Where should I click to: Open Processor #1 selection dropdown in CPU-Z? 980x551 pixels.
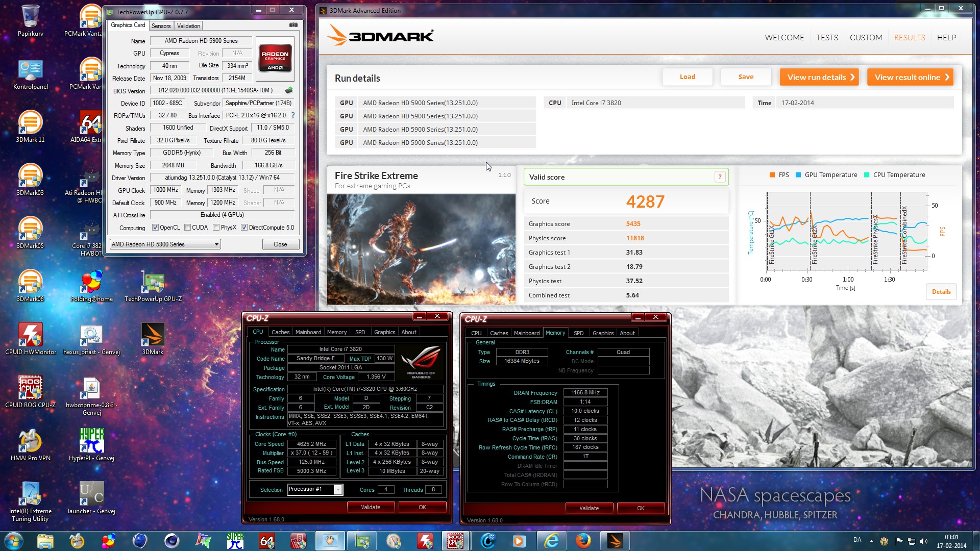[315, 489]
